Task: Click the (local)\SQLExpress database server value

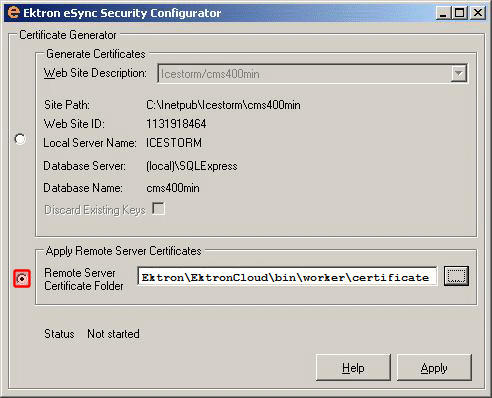Action: [x=192, y=166]
